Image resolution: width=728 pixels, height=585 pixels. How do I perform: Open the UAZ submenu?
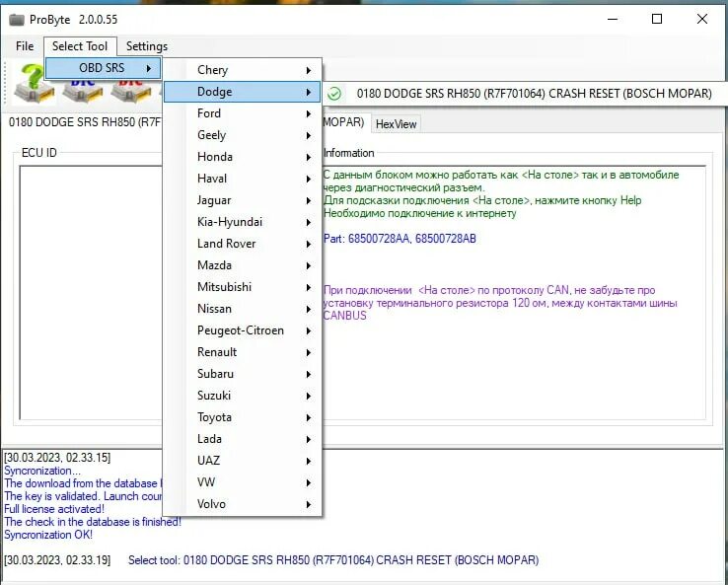tap(242, 461)
